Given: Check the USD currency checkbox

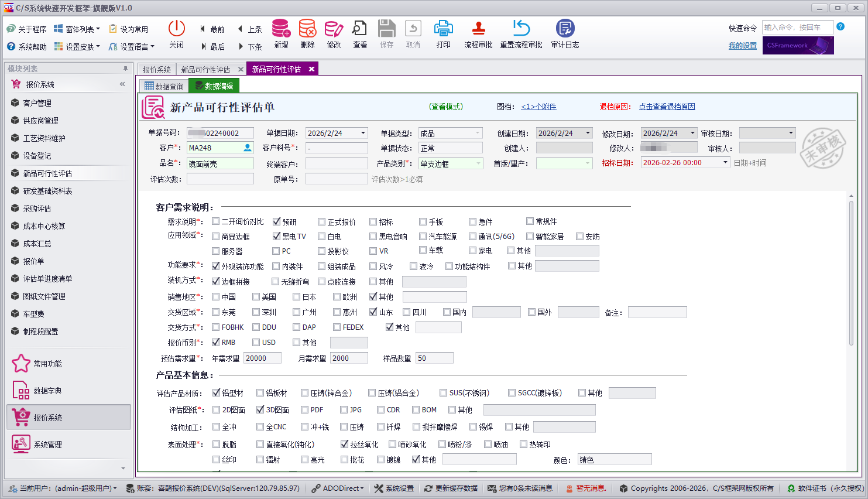Looking at the screenshot, I should tap(256, 342).
